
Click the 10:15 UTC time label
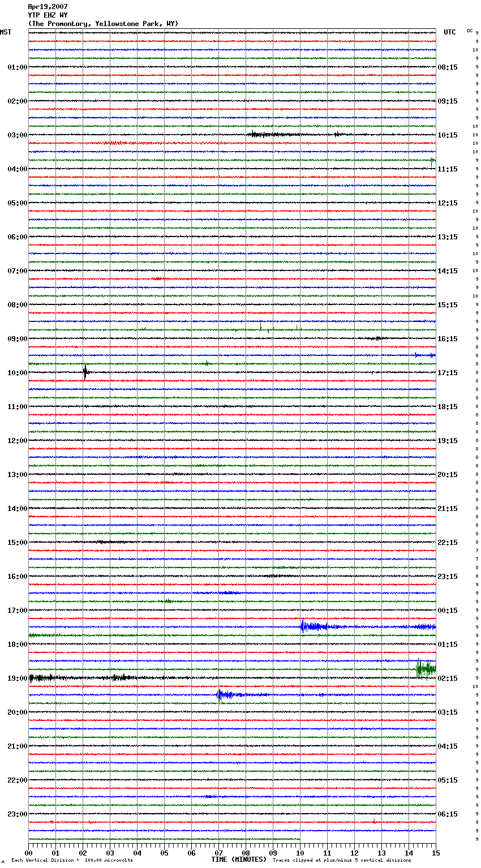(x=448, y=135)
